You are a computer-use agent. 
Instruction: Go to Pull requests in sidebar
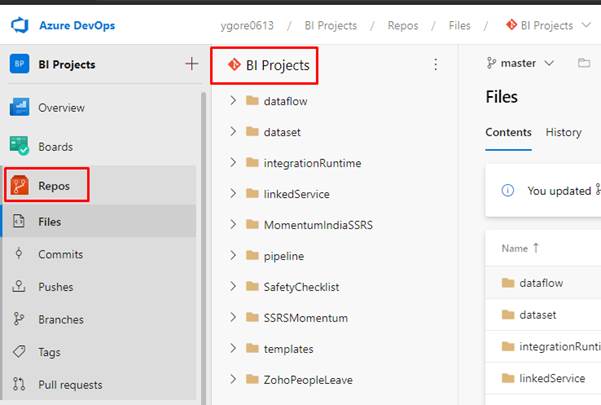pos(70,385)
